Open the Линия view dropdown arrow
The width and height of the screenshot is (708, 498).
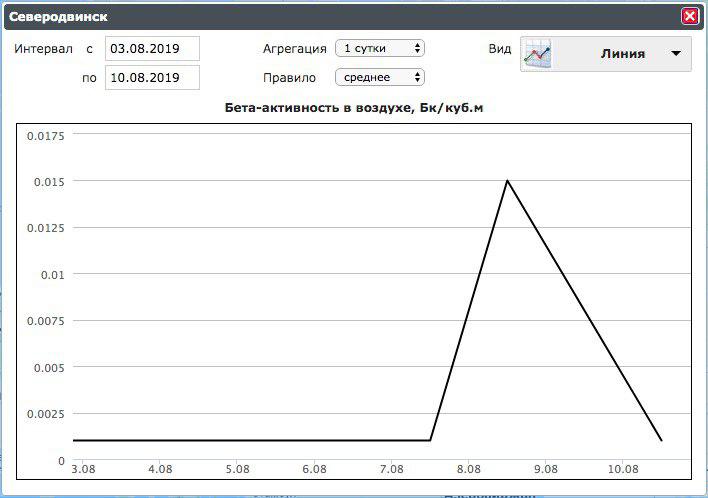pos(676,54)
